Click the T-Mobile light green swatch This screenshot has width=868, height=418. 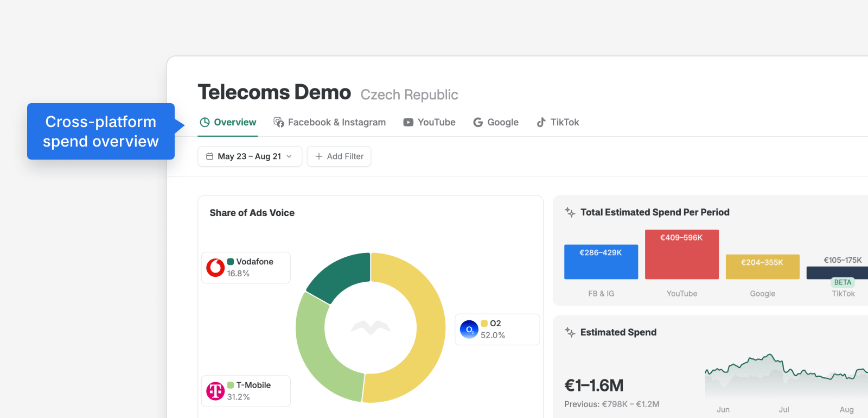(231, 385)
